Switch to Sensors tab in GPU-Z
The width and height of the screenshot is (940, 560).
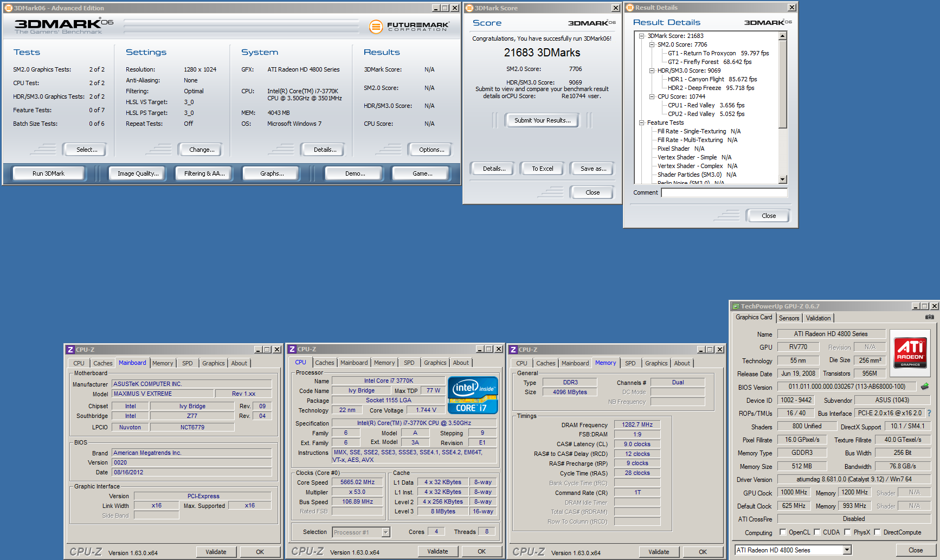pyautogui.click(x=789, y=318)
